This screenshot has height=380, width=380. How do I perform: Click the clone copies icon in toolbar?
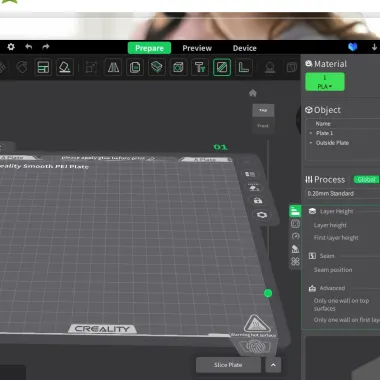[135, 68]
